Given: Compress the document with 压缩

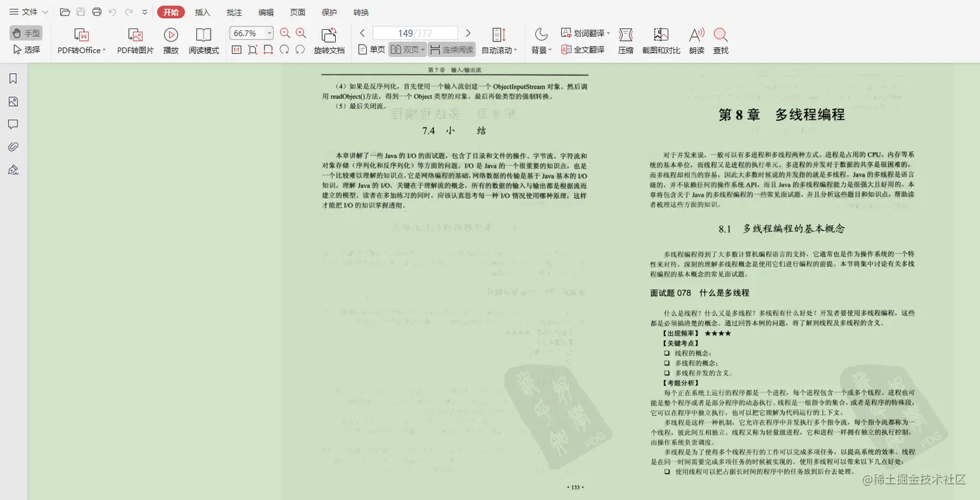Looking at the screenshot, I should tap(625, 41).
